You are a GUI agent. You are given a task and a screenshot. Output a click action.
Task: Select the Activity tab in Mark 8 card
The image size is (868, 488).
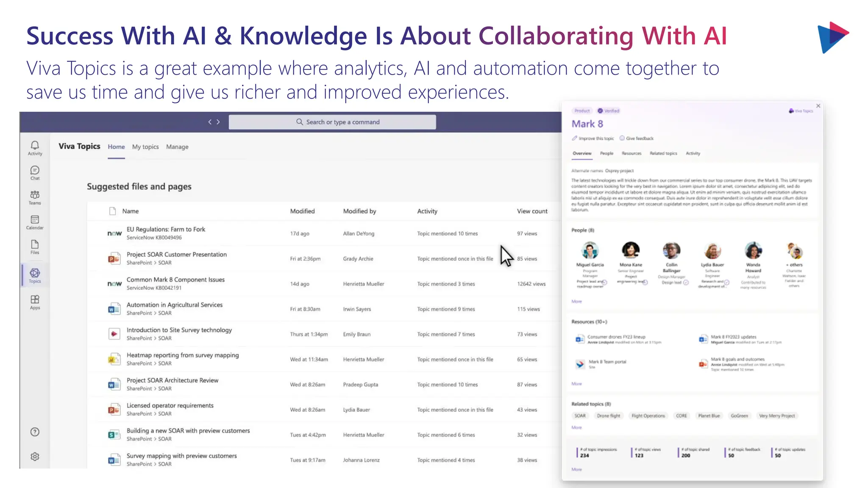(x=693, y=153)
